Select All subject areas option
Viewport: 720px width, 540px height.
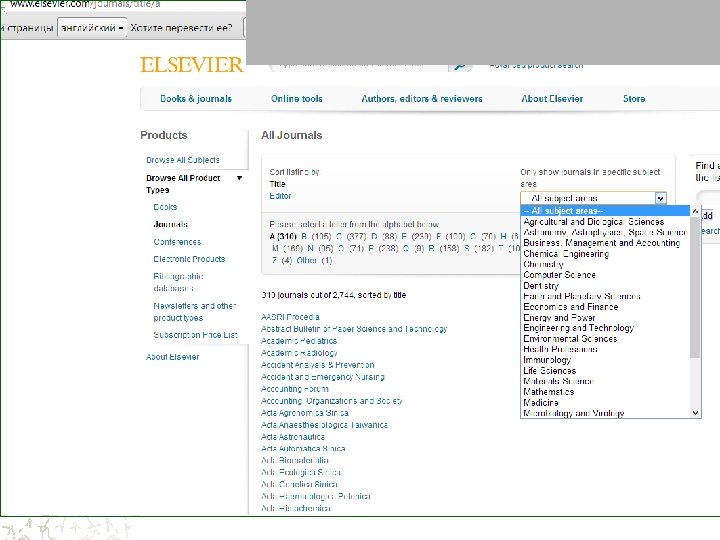(x=605, y=211)
